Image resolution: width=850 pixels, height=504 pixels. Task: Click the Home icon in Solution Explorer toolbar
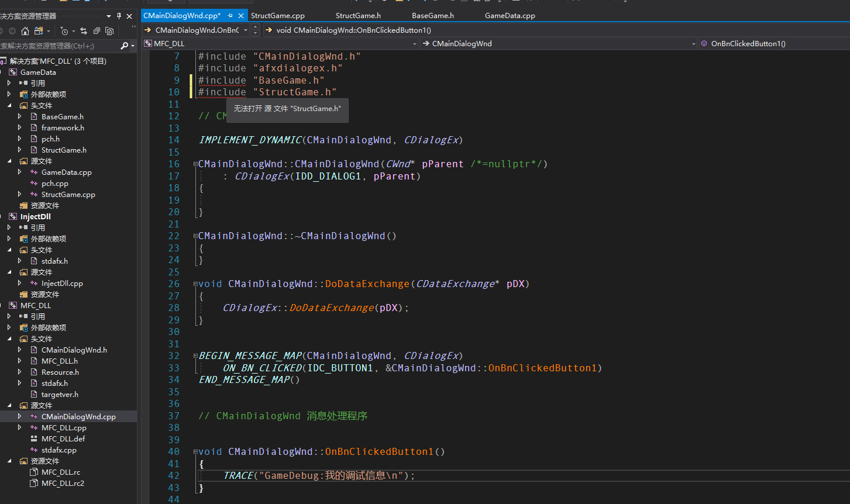tap(25, 31)
